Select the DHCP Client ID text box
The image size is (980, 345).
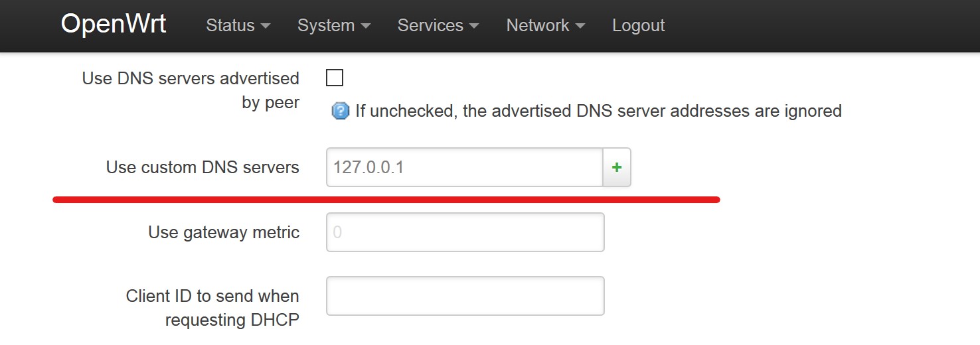click(465, 296)
